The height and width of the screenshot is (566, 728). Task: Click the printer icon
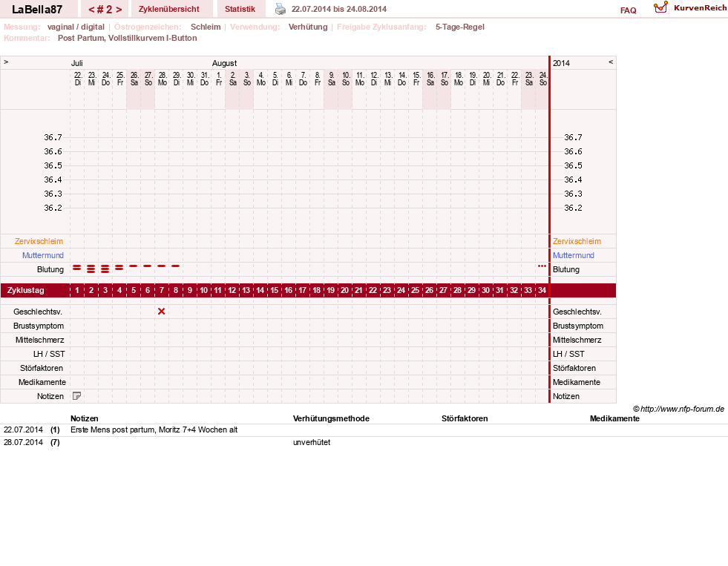281,9
